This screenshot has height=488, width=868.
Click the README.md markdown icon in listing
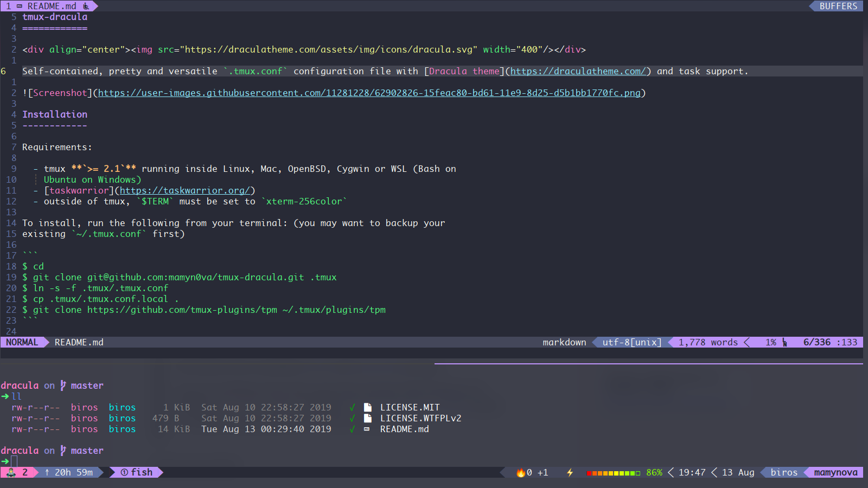[x=367, y=429]
